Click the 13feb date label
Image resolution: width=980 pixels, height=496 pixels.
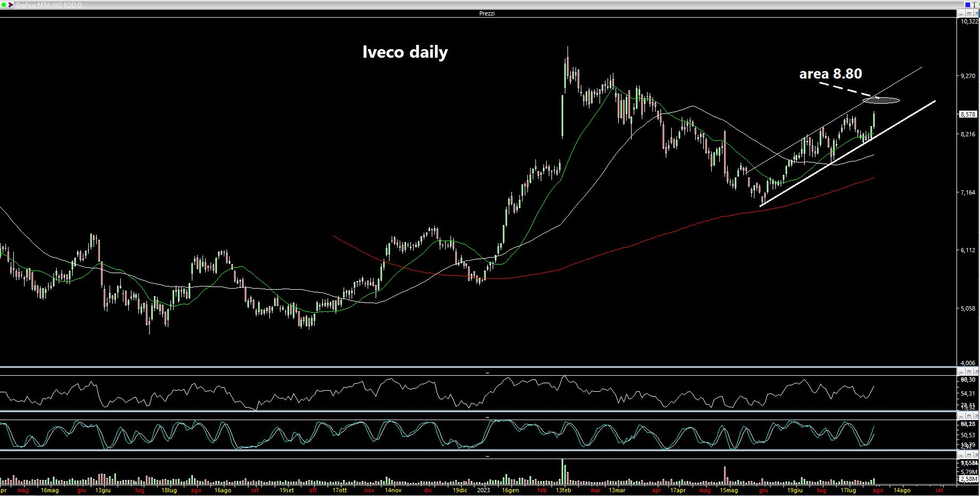point(563,490)
